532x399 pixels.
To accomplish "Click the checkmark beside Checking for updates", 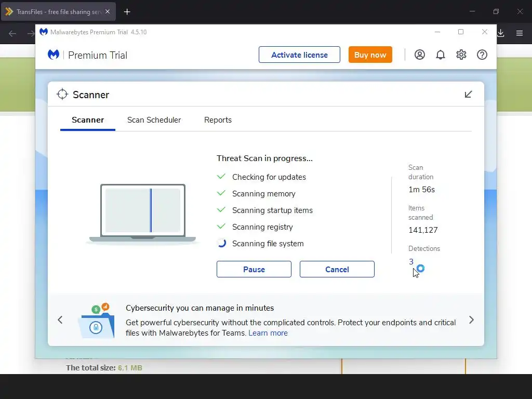I will [221, 177].
